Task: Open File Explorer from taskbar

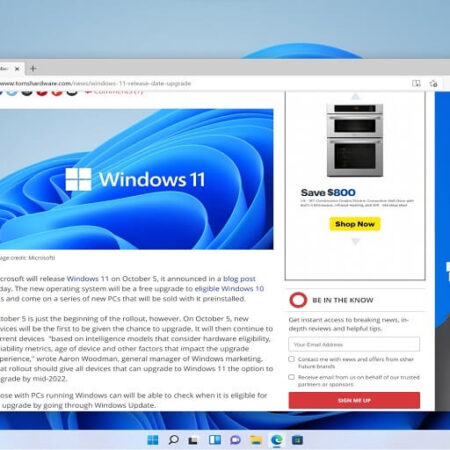Action: [x=256, y=440]
